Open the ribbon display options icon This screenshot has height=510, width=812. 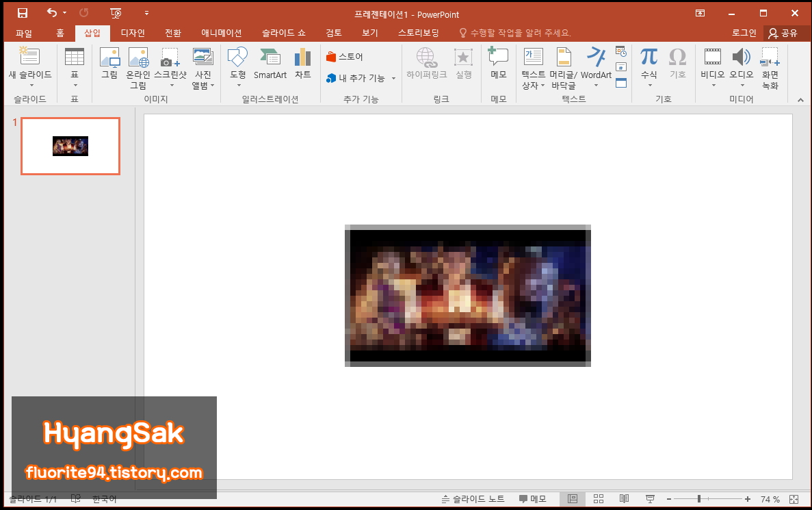700,13
